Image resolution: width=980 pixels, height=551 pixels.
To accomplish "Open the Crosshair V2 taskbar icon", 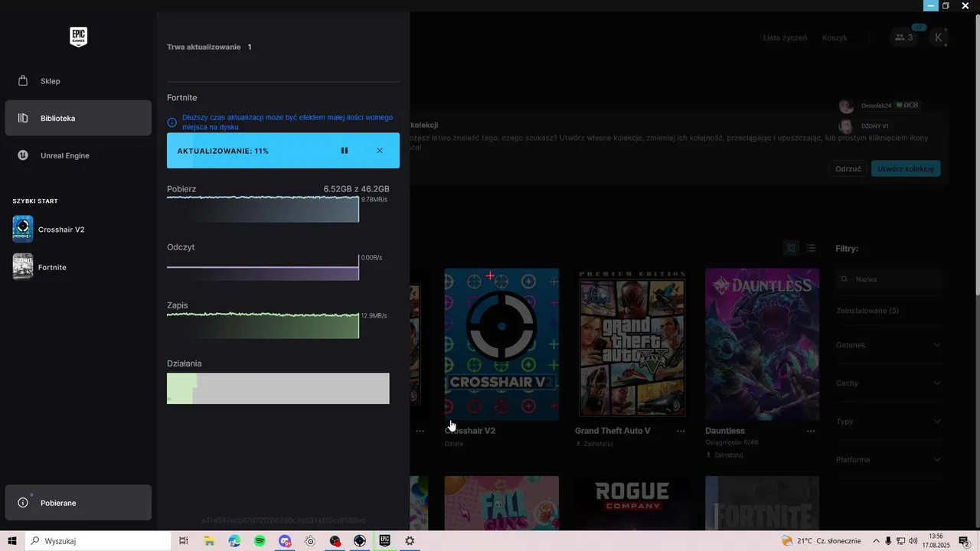I will coord(360,541).
